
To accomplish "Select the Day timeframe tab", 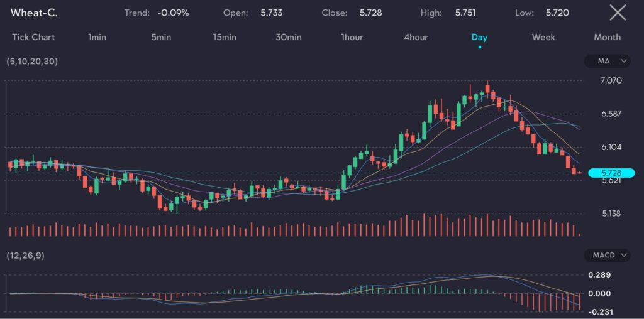I will [479, 37].
